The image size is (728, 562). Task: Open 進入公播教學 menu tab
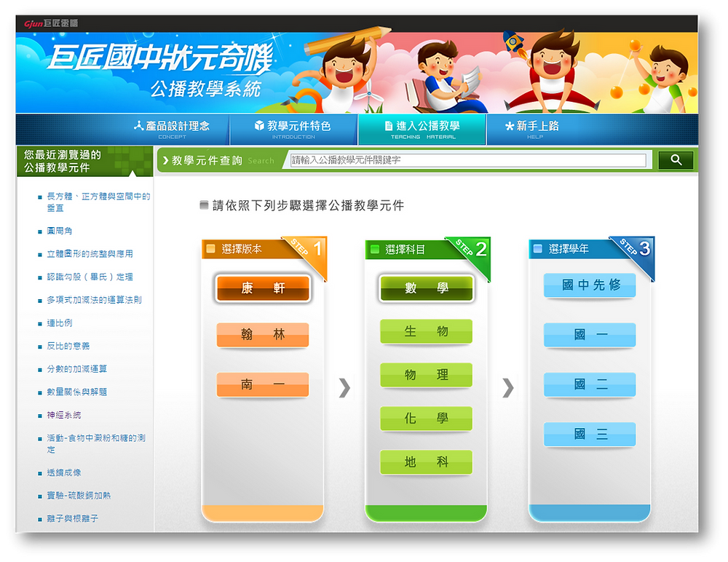pyautogui.click(x=422, y=130)
